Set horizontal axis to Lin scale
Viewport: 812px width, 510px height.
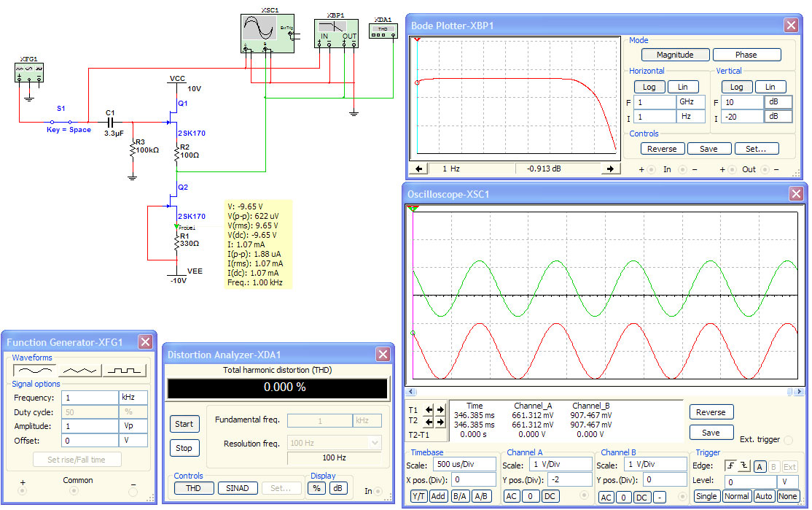(x=682, y=87)
